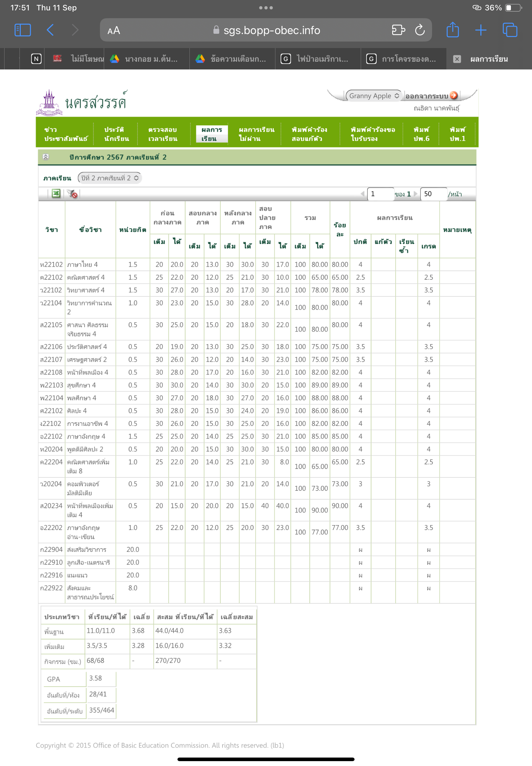Screen dimensions: 532x766
Task: Open the ปีที่ 2 ภาคเรียนที่ 2 semester dropdown
Action: coord(110,178)
